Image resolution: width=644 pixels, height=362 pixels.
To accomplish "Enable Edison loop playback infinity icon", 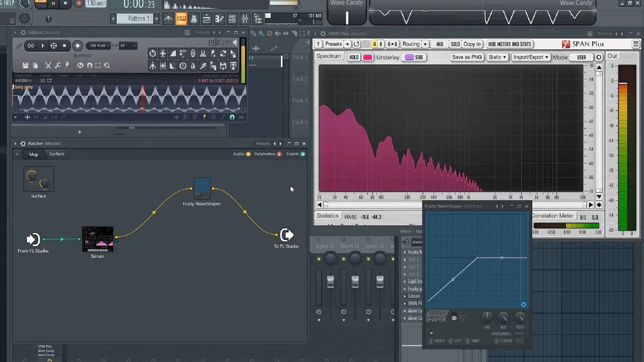I will (31, 46).
